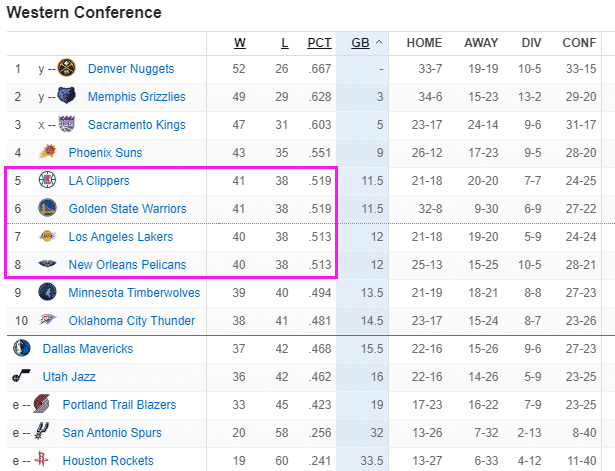Click the Los Angeles Lakers logo
The image size is (615, 471).
(47, 237)
